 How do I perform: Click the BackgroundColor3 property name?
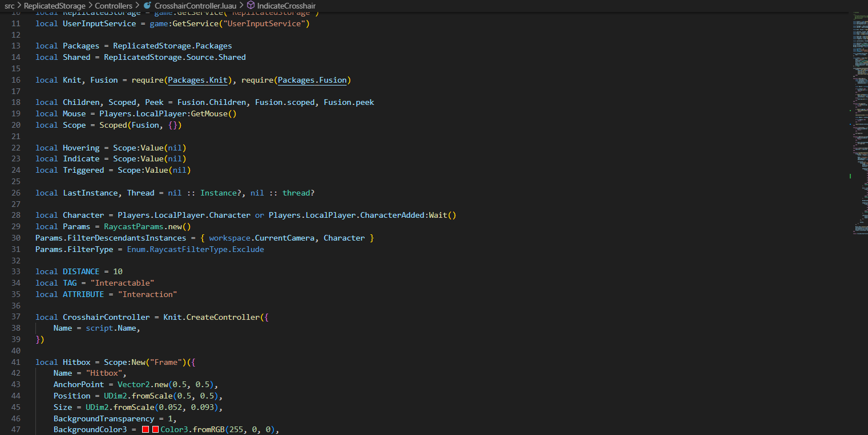click(x=90, y=429)
